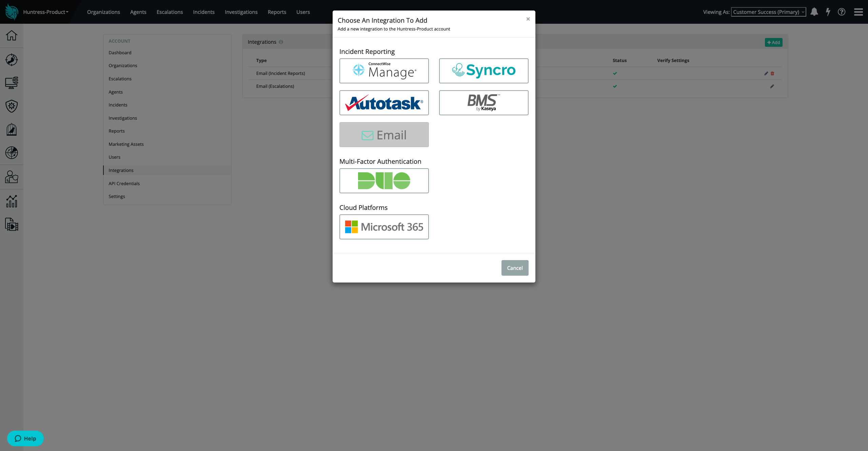
Task: Open the second sidebar icon with curved arrow
Action: [x=12, y=60]
